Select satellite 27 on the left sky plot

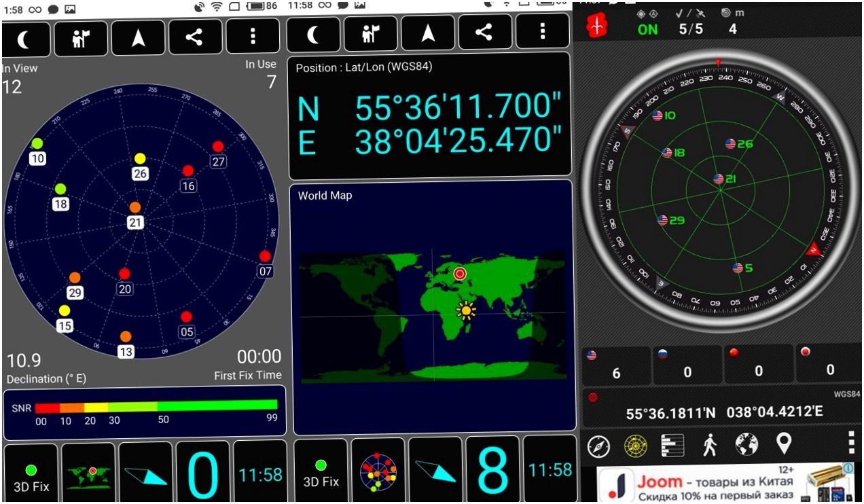pos(218,154)
